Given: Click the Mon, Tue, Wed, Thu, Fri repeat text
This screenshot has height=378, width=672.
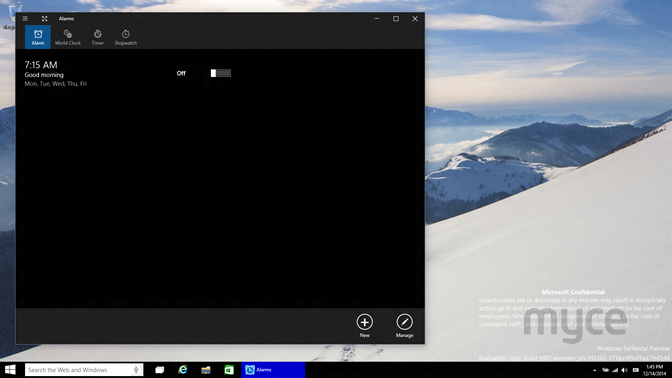Looking at the screenshot, I should pyautogui.click(x=55, y=84).
